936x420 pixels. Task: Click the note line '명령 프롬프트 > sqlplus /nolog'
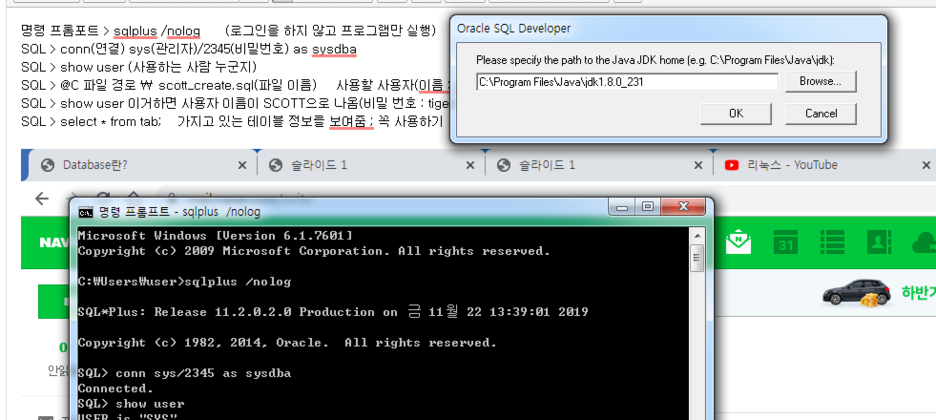tap(110, 30)
